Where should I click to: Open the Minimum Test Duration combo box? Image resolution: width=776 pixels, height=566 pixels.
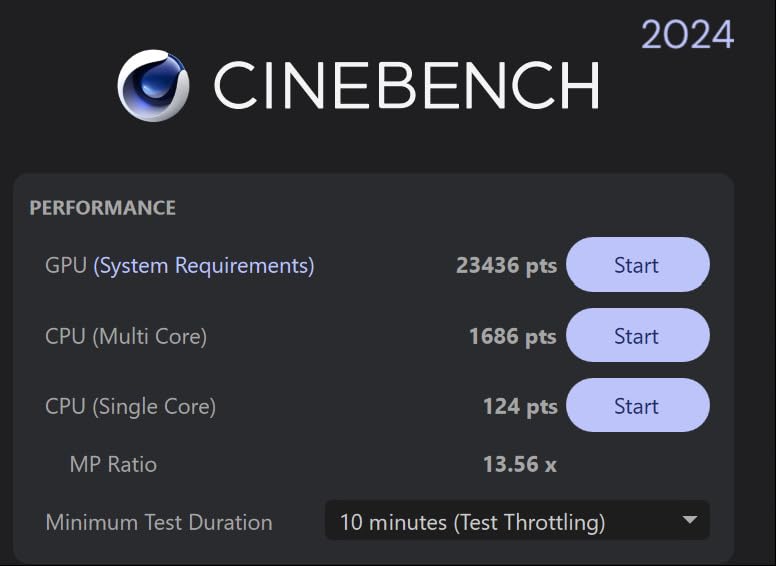516,522
